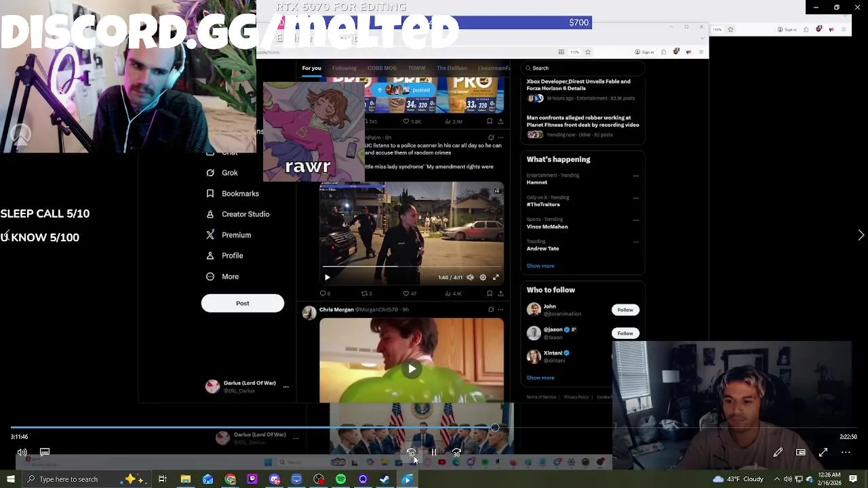Mute the video player volume icon
The image size is (868, 488).
tap(22, 452)
